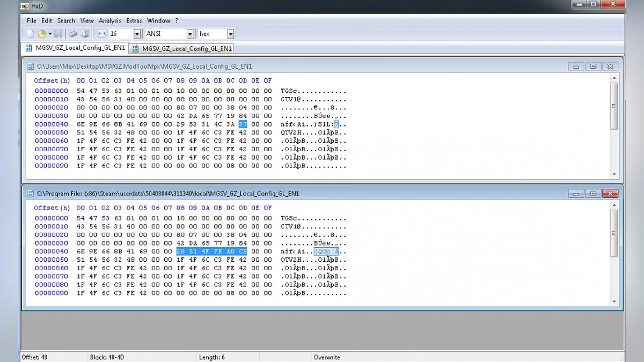Open the Analysis menu
Screen dimensions: 644x362
[x=109, y=21]
